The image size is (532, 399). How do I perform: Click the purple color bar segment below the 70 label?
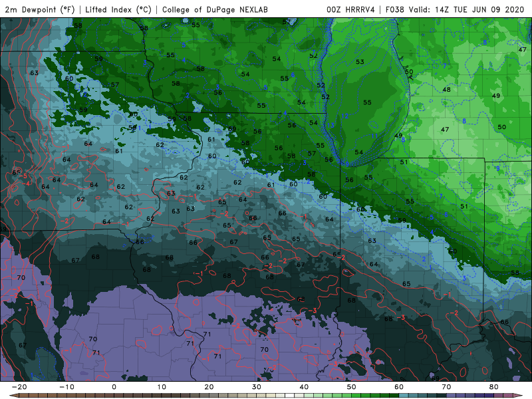coord(452,396)
